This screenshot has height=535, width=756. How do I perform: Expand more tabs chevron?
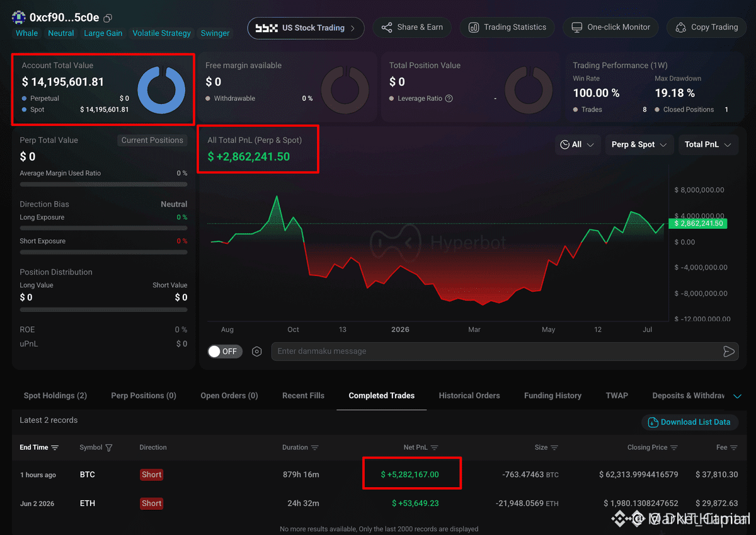738,396
